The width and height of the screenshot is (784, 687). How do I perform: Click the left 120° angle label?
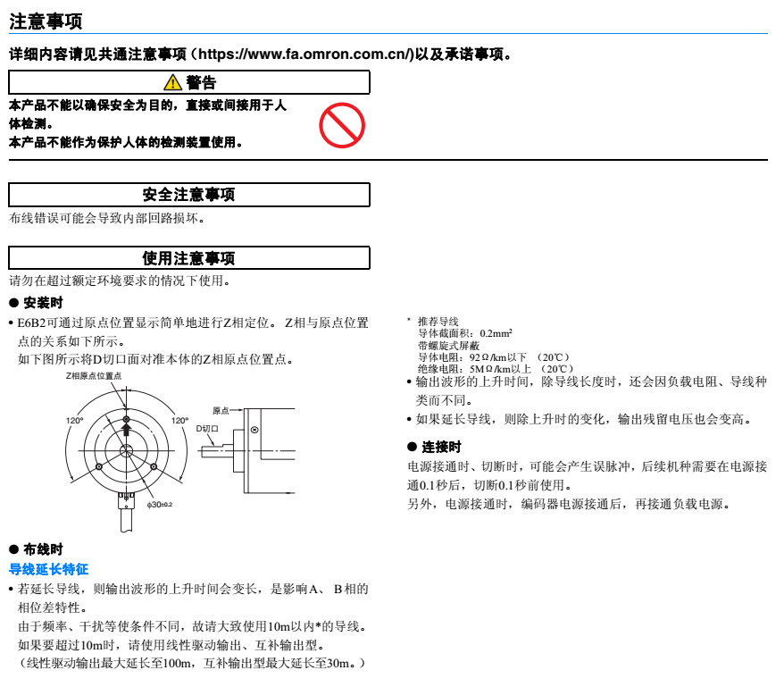[x=75, y=420]
